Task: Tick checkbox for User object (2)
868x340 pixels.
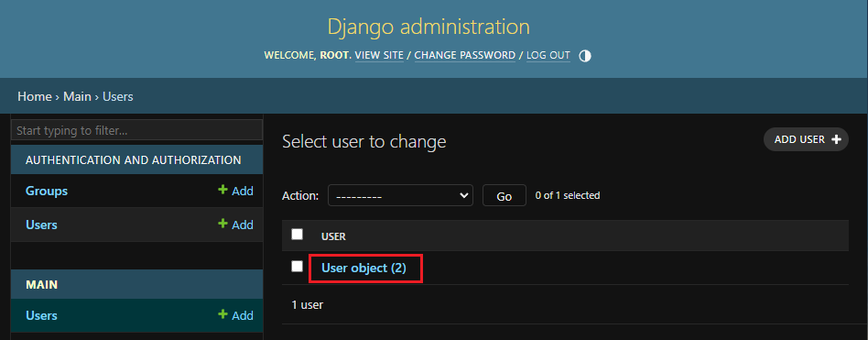Action: pyautogui.click(x=298, y=267)
